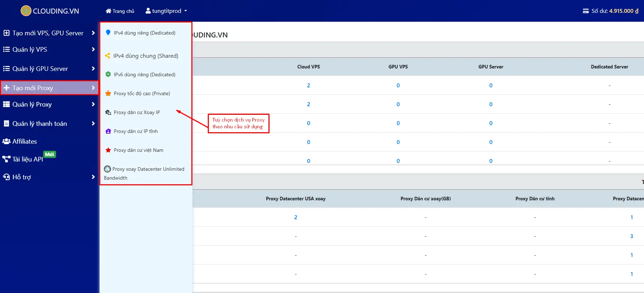Click the 3 in the last proxy column

coord(632,236)
